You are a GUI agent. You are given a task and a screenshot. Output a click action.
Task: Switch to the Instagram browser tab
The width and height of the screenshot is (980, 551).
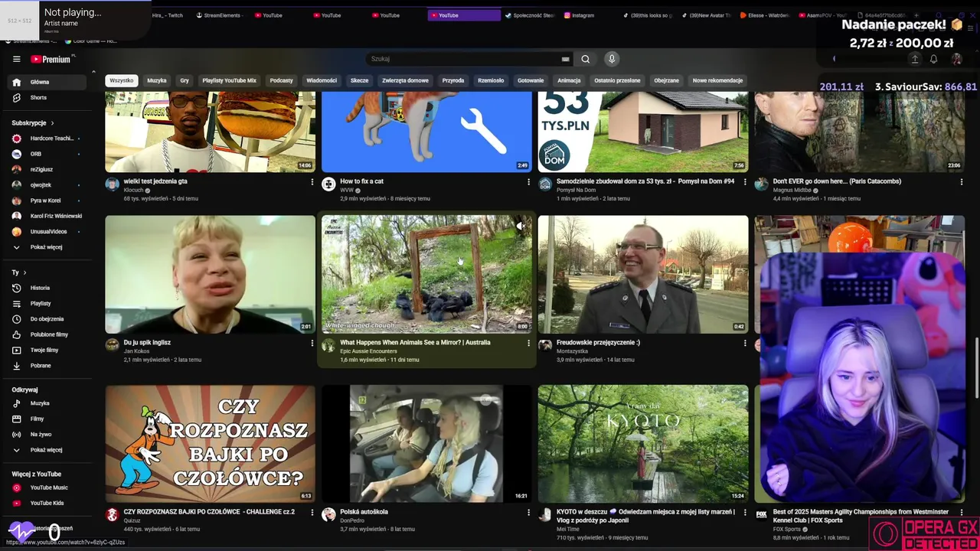(x=583, y=15)
